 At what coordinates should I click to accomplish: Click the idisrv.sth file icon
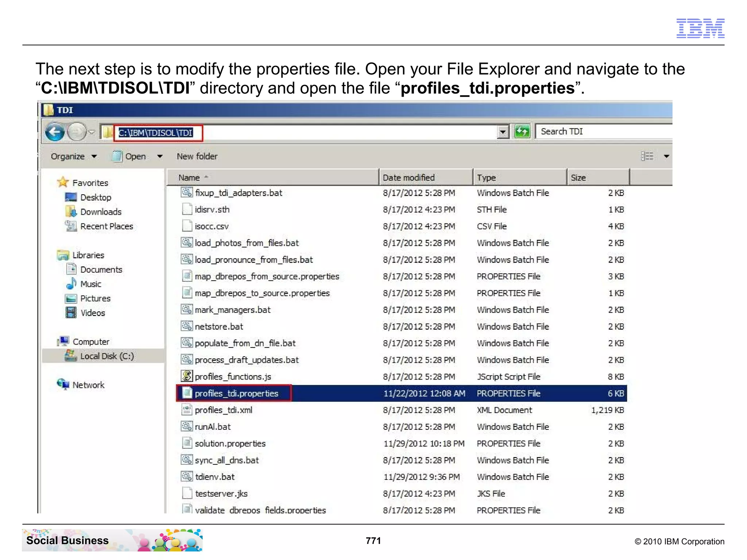tap(187, 209)
